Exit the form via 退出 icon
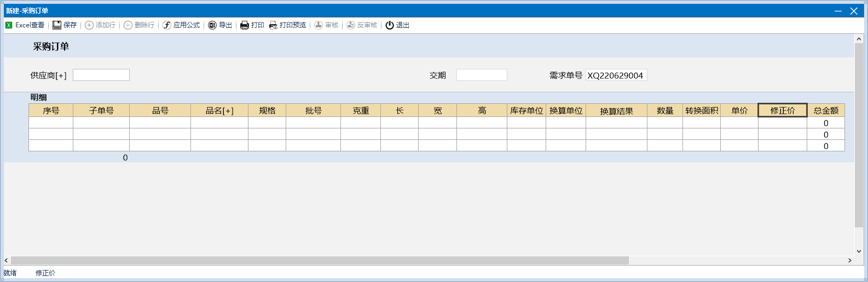Screen dimensions: 868x282 tap(390, 25)
